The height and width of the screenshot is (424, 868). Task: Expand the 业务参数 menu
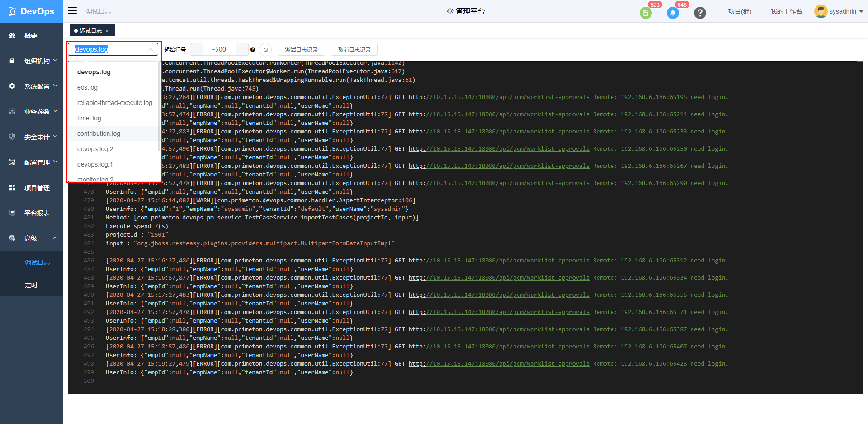[55, 110]
